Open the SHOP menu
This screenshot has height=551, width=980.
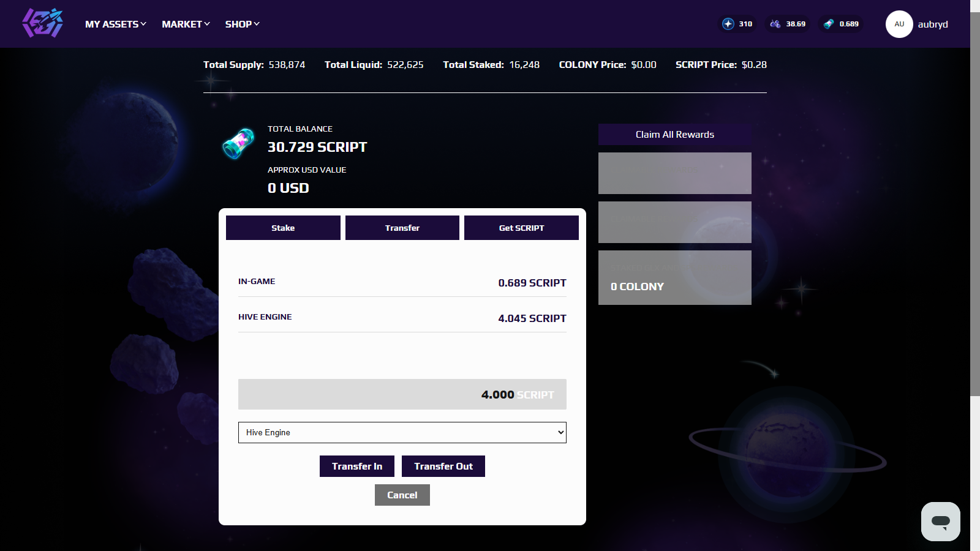242,24
